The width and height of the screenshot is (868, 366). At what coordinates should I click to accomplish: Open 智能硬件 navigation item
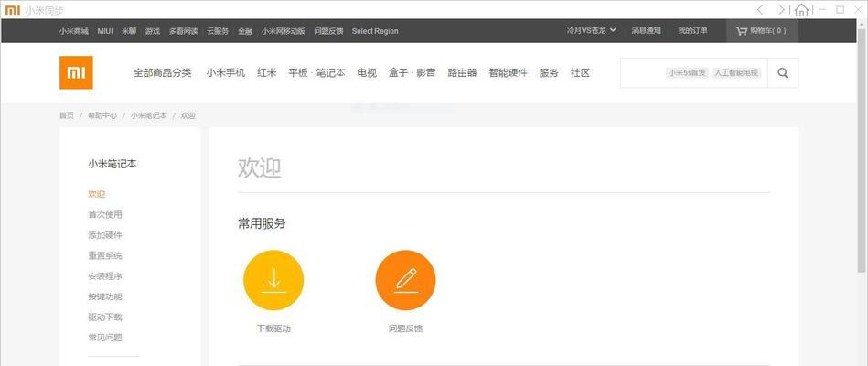pyautogui.click(x=508, y=72)
